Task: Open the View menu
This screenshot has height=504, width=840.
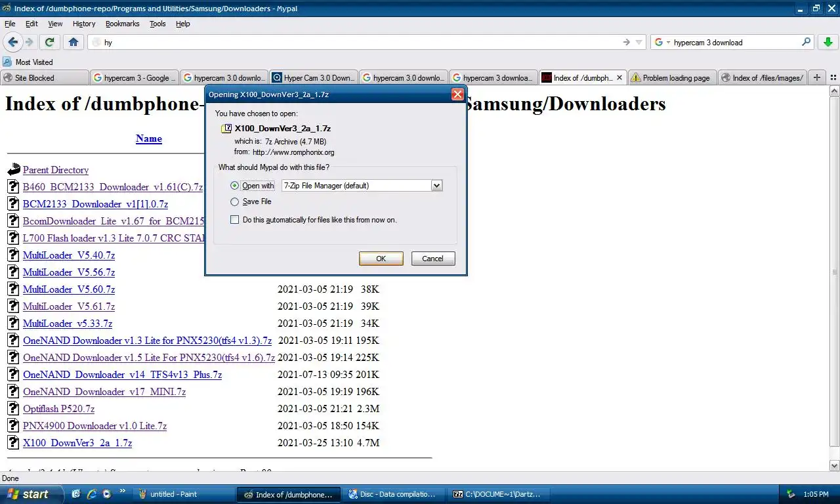Action: (x=55, y=24)
